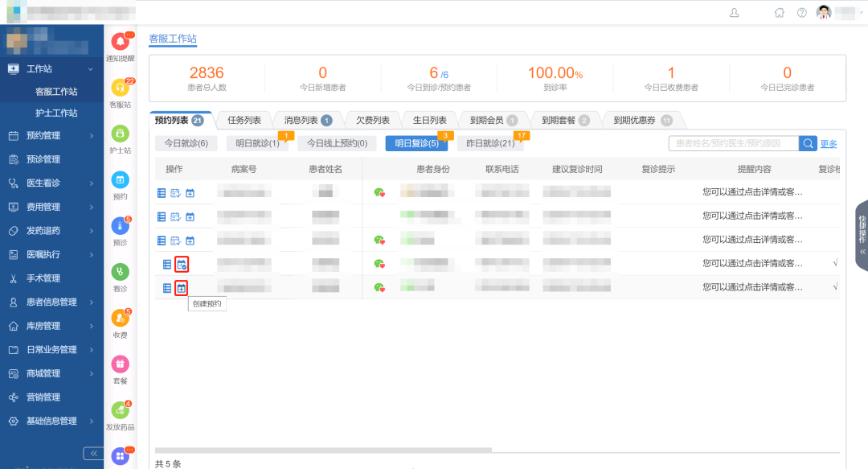Viewport: 868px width, 469px height.
Task: Focus the patient name search field
Action: click(733, 143)
